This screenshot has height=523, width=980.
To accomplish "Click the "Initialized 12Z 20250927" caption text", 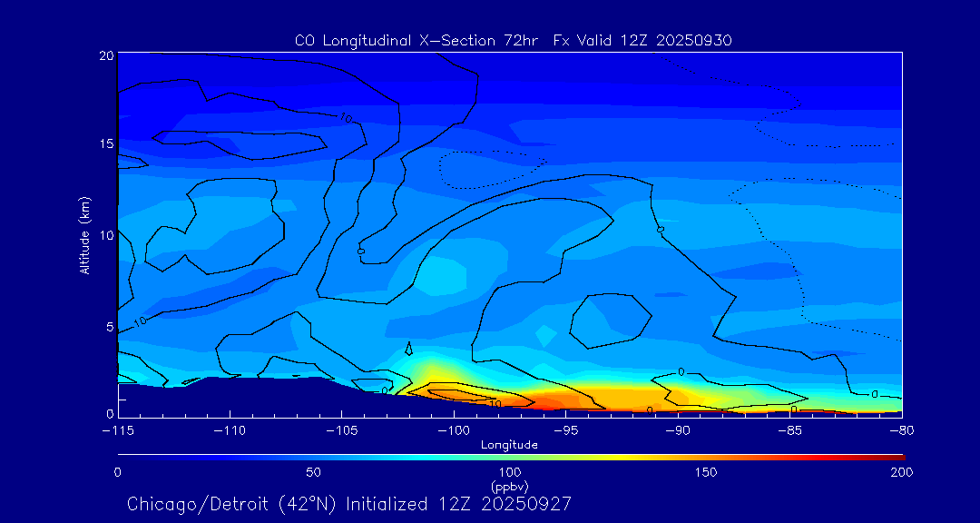I will 458,504.
